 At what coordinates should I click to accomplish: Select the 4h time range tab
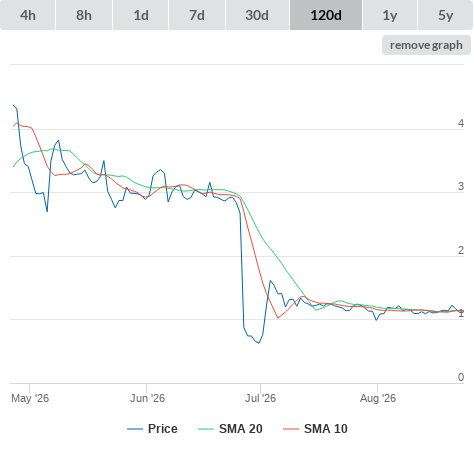tap(28, 15)
